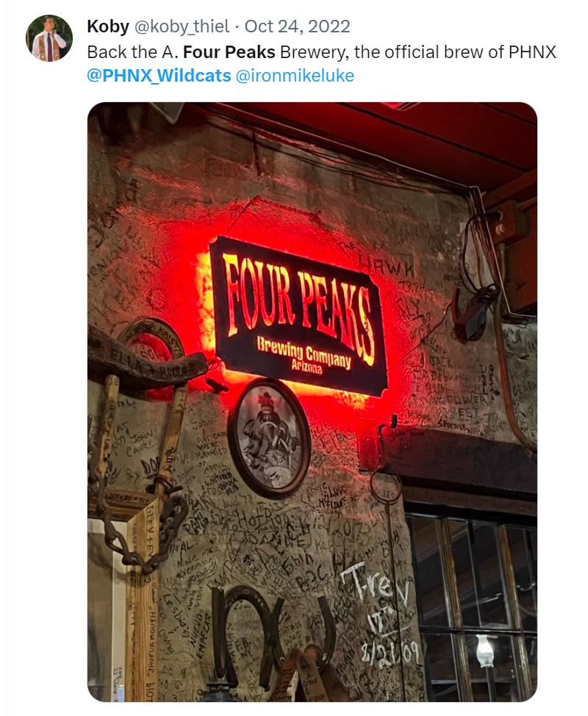Click the glowing Four Peaks sign in photo

point(299,316)
